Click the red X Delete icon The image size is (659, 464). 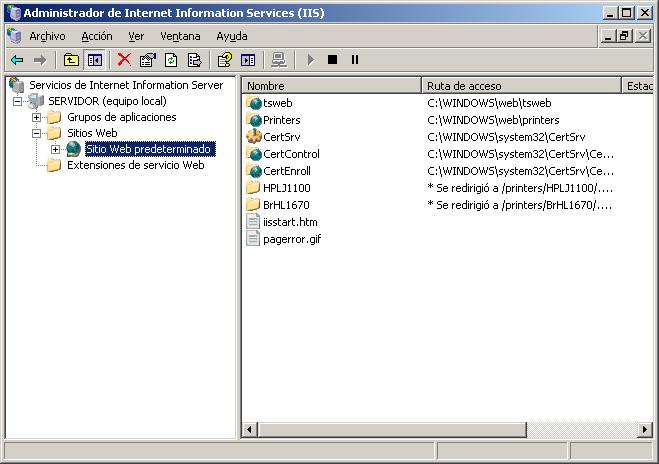124,60
